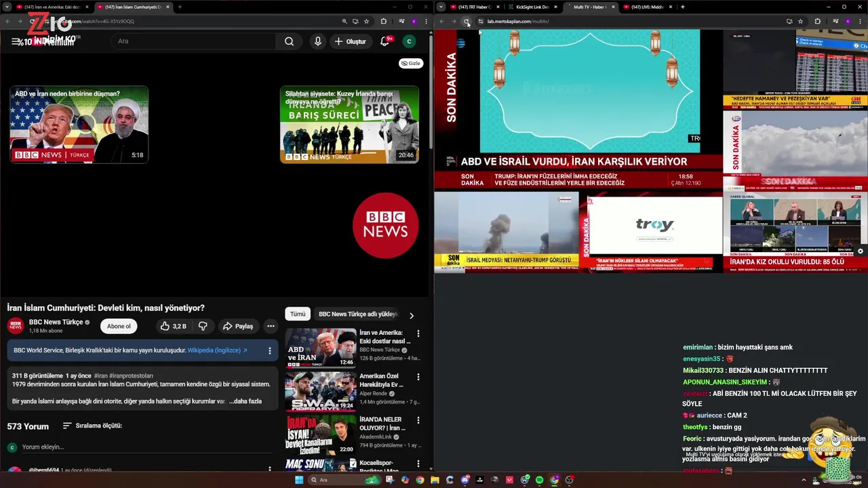Open Spotify from the taskbar

click(539, 480)
